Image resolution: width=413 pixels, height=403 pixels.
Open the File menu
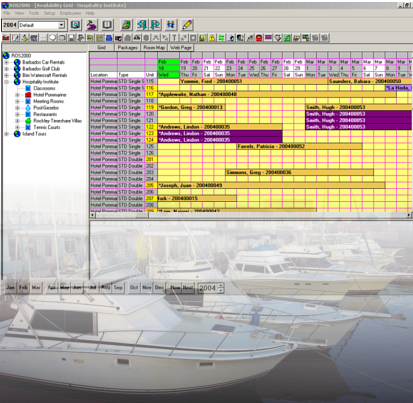[x=6, y=13]
